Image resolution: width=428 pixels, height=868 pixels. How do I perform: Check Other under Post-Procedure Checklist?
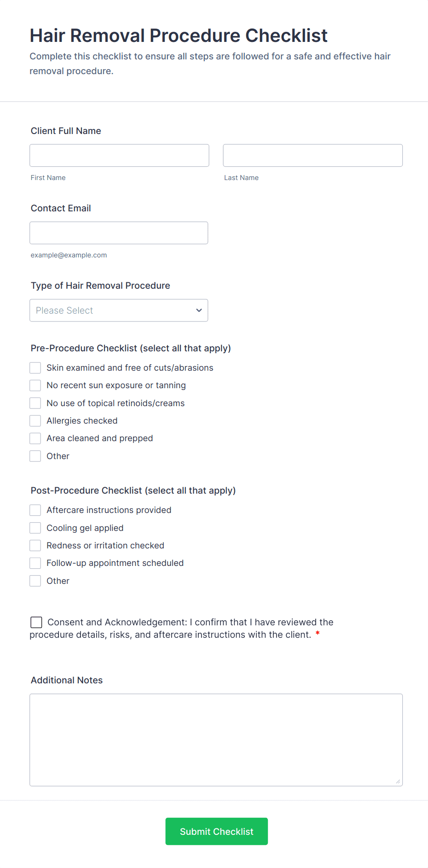35,581
